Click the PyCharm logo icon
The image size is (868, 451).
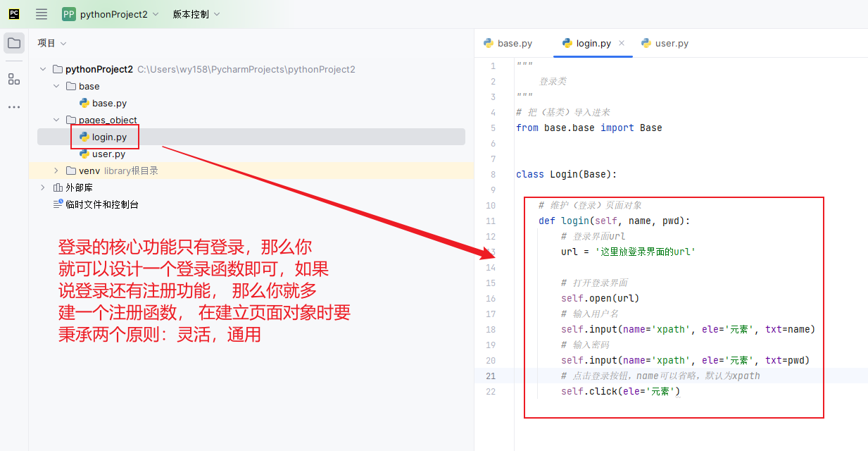pos(13,13)
